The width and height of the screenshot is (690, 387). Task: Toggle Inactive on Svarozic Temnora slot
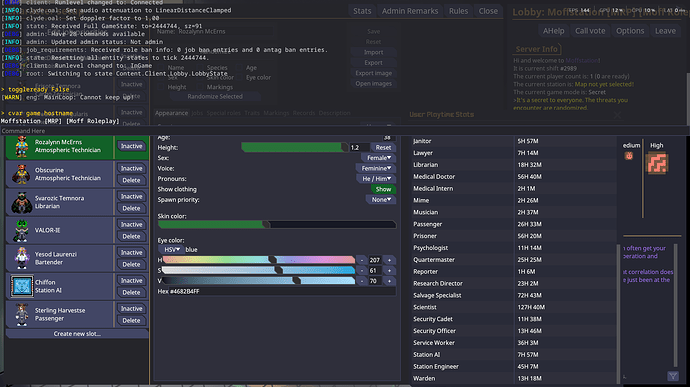[132, 196]
